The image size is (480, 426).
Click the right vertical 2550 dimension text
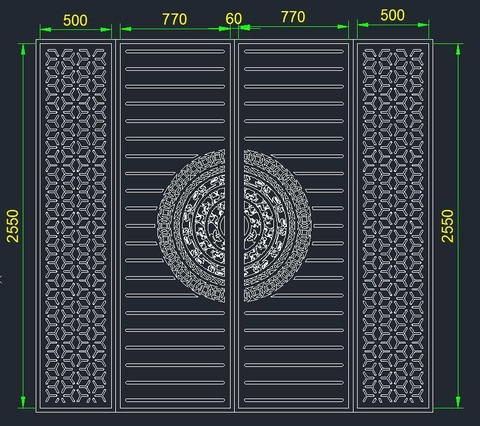tap(447, 226)
